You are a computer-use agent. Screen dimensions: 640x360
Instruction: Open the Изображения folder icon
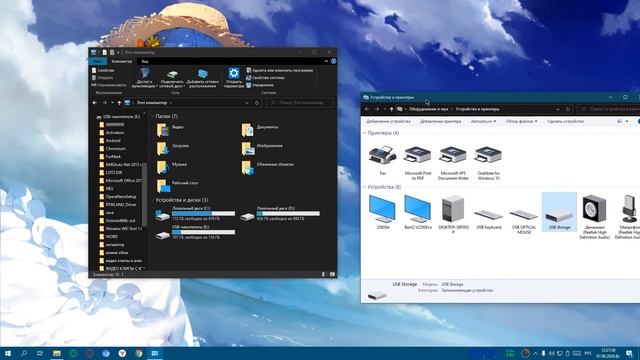coord(247,148)
